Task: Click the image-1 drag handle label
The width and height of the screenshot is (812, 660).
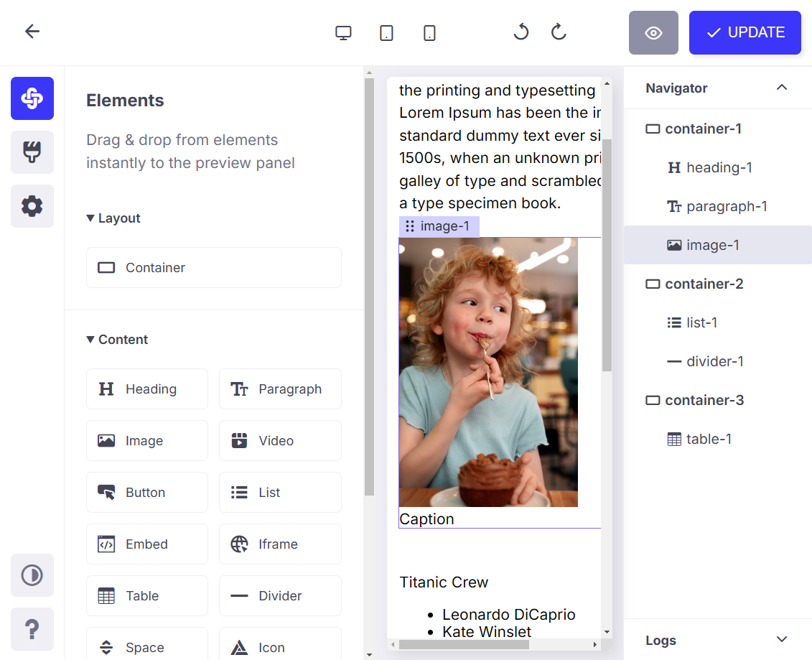Action: [439, 227]
